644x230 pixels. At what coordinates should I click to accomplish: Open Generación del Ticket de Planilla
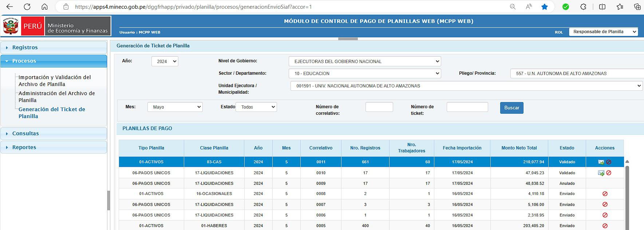[x=52, y=113]
